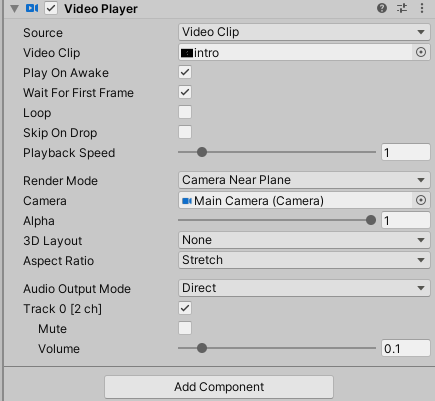
Task: Open the Render Mode dropdown
Action: [x=304, y=180]
